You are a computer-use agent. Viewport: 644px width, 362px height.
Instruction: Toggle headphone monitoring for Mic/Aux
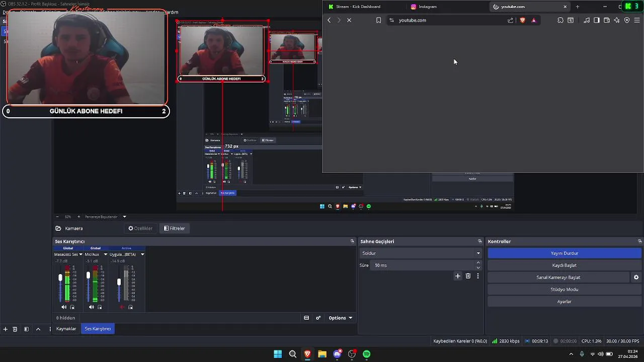click(x=100, y=307)
